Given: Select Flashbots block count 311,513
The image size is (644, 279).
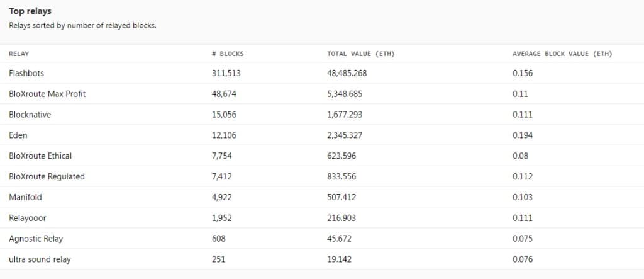Looking at the screenshot, I should click(226, 73).
